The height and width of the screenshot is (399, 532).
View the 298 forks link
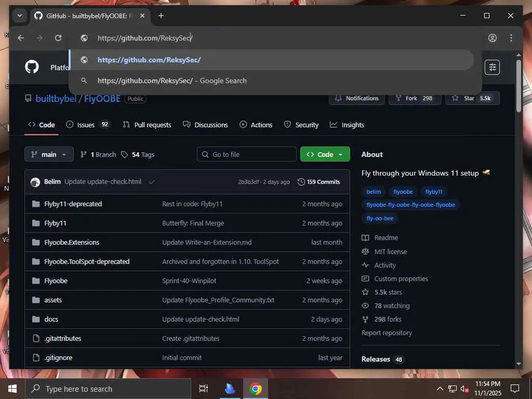click(x=382, y=320)
